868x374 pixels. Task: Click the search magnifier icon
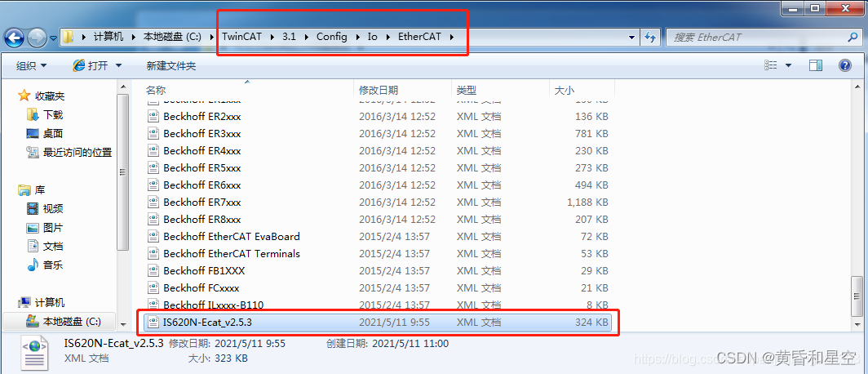click(852, 38)
